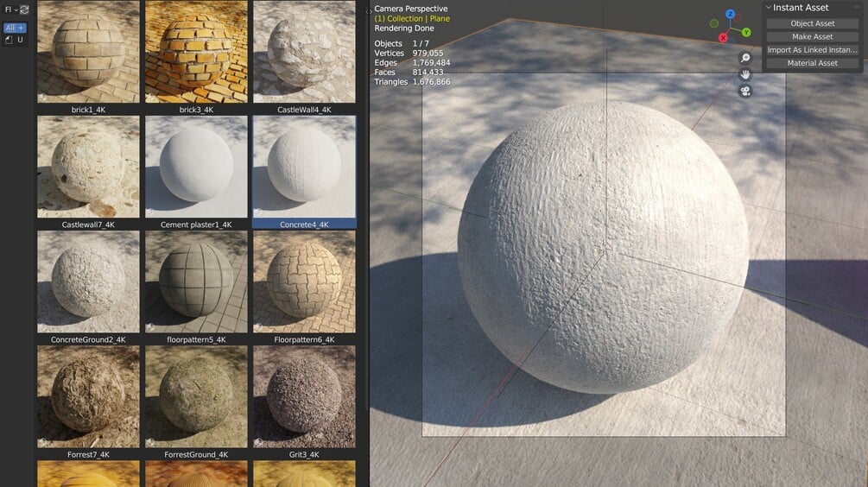
Task: Collapse the Instant Asset panel
Action: point(769,8)
